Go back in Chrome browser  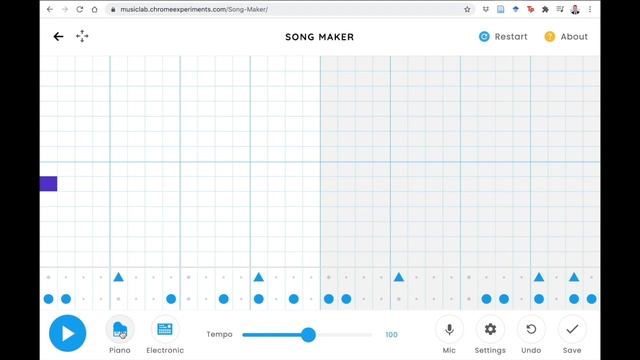[x=50, y=9]
